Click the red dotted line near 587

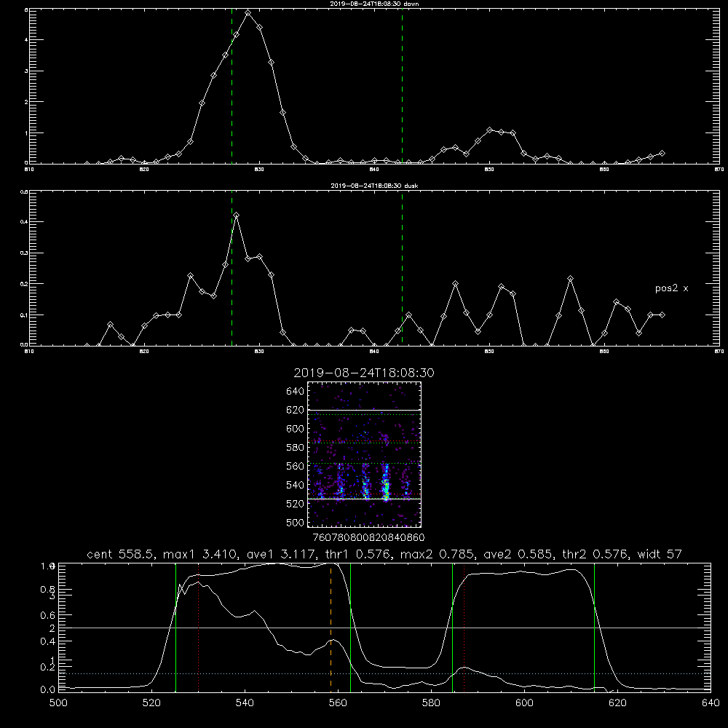click(464, 627)
